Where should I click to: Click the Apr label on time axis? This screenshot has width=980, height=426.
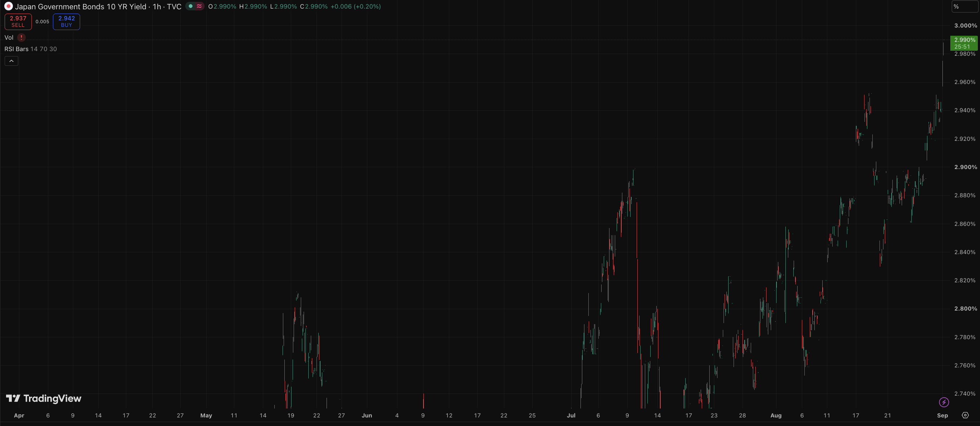[19, 415]
